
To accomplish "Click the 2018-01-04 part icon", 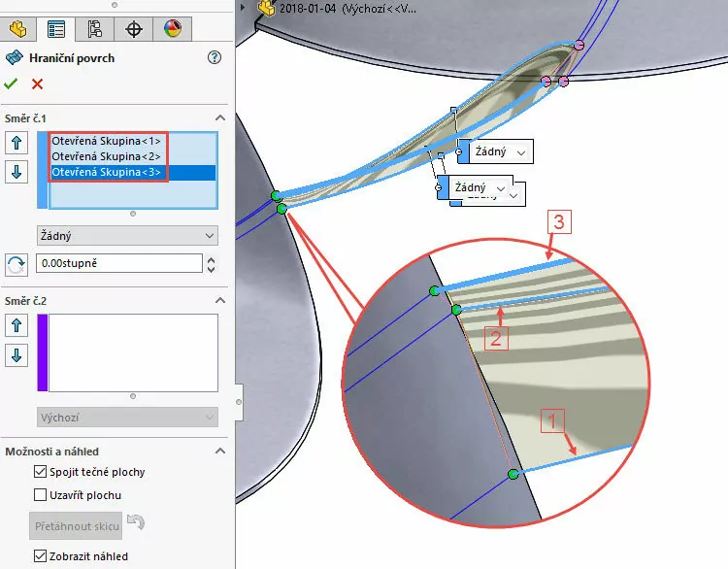I will click(x=267, y=8).
